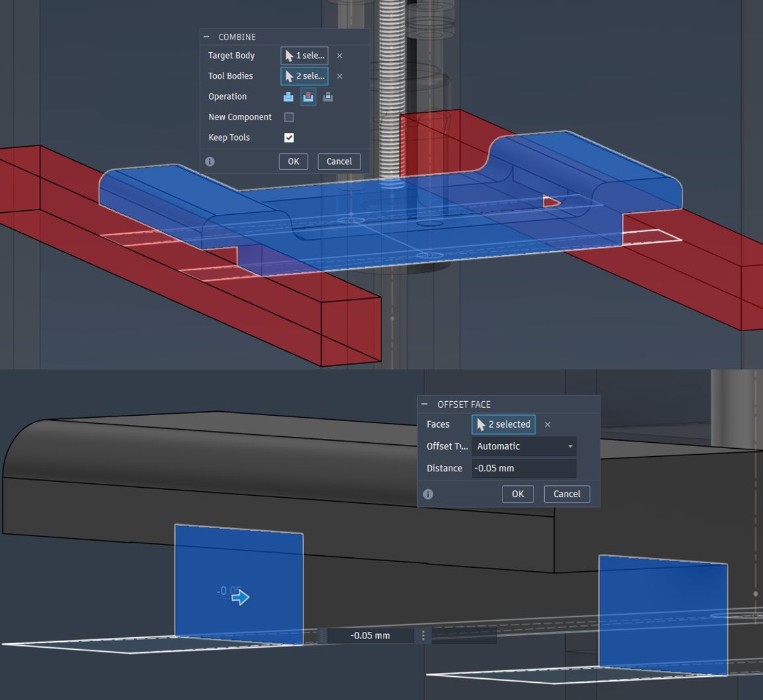Click the -0.05 mm distance value field
This screenshot has width=763, height=700.
point(371,635)
